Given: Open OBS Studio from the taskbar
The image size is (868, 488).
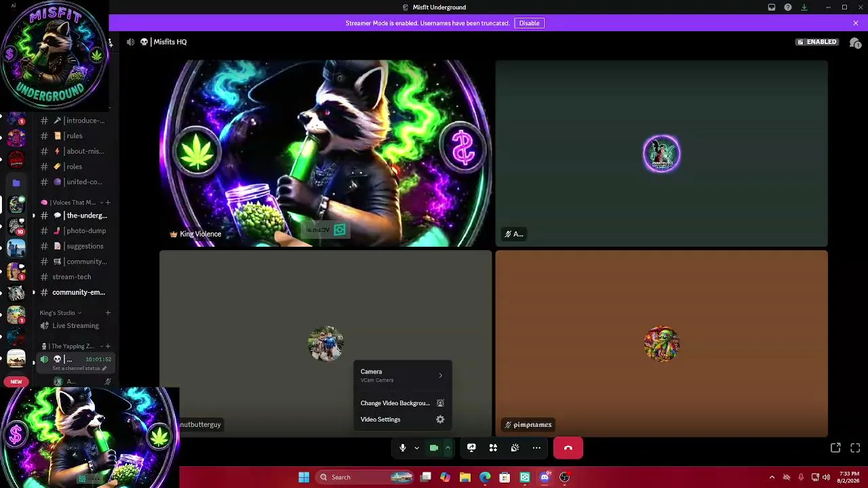Looking at the screenshot, I should 564,477.
